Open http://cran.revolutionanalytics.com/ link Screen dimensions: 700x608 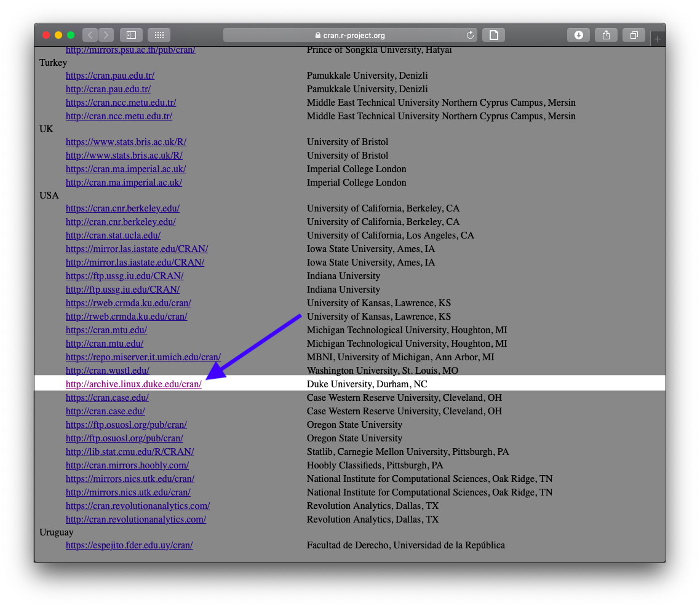pos(136,519)
